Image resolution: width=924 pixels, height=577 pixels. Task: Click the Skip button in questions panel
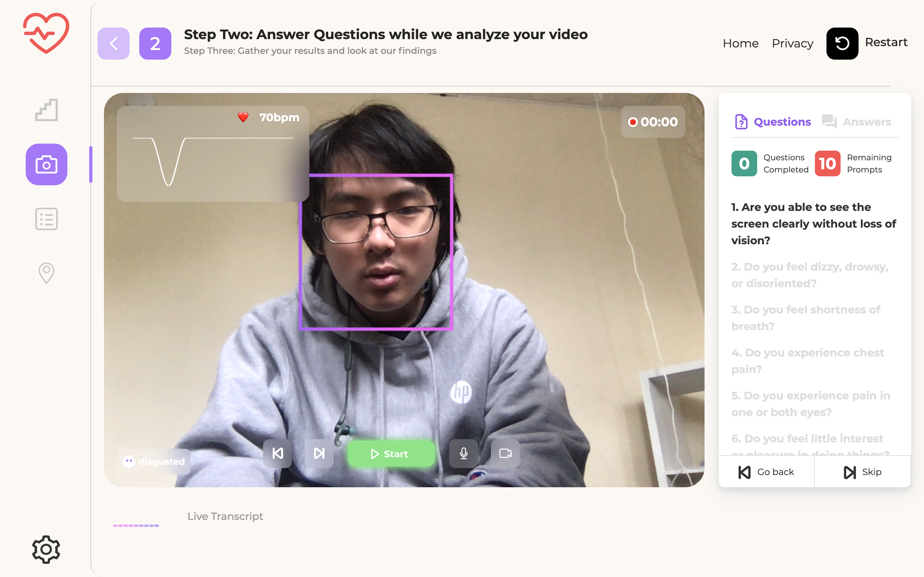pos(862,472)
